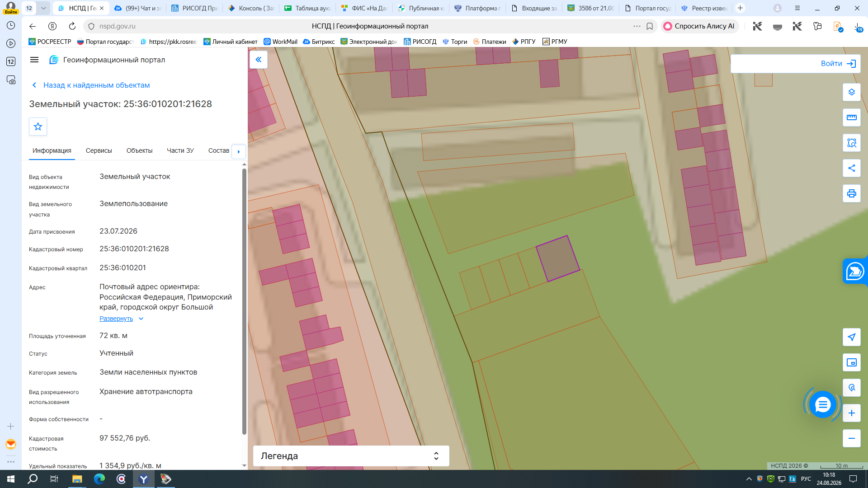Screen dimensions: 868x488
Task: Open map layers tool
Action: pyautogui.click(x=852, y=92)
